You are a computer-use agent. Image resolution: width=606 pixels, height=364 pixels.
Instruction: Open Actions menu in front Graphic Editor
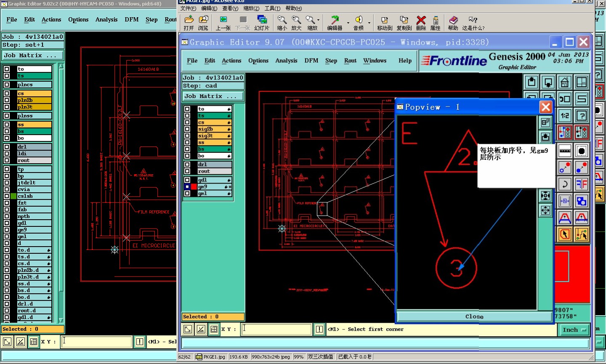pyautogui.click(x=231, y=61)
